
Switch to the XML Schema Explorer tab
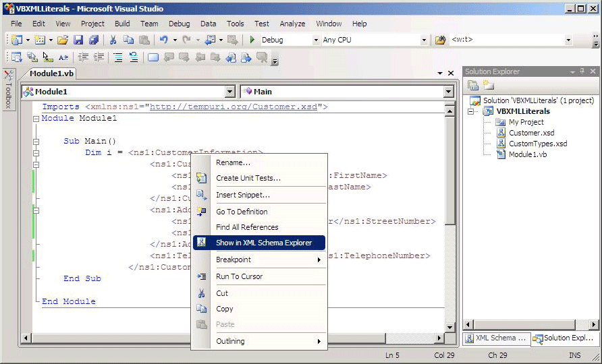tap(495, 338)
